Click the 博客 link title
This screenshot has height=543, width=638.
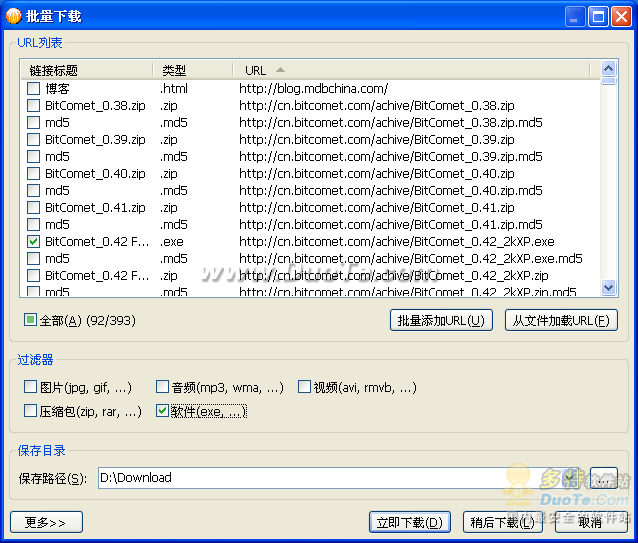pos(57,88)
